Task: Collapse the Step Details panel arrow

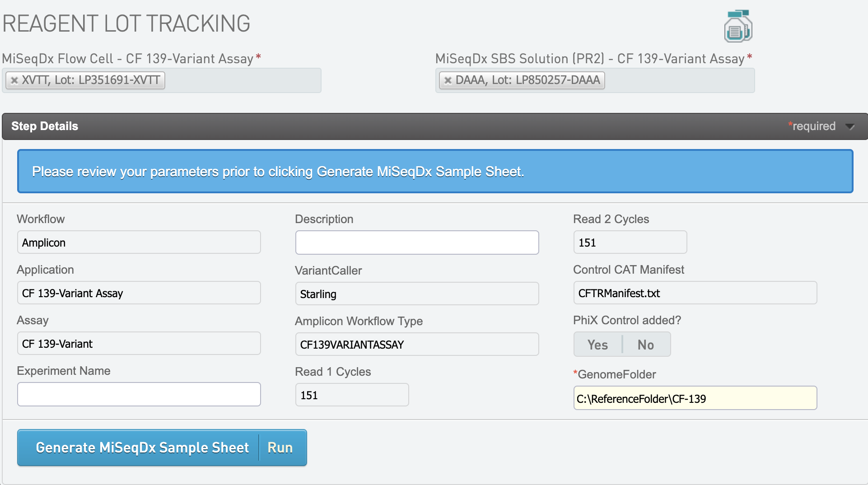Action: pos(850,126)
